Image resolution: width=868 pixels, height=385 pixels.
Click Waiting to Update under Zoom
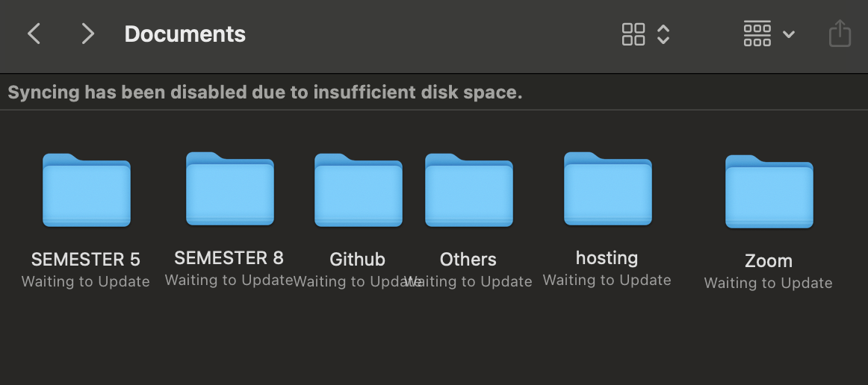[x=769, y=283]
